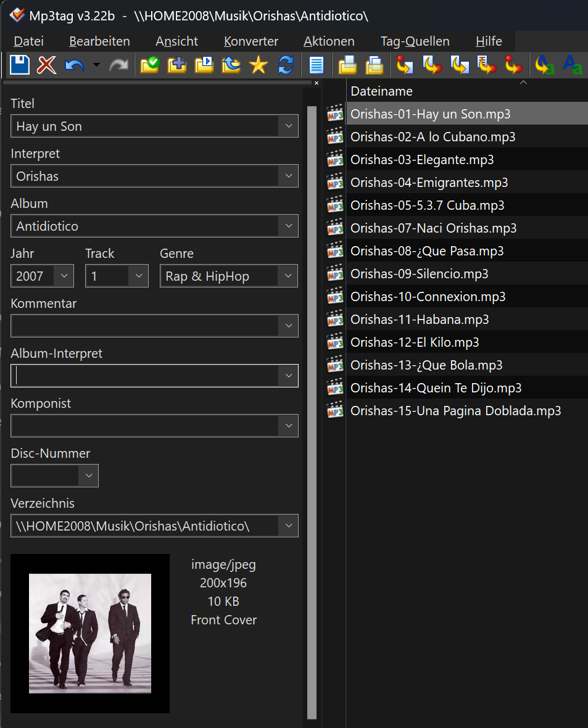Screen dimensions: 588x728
Task: Select file Orishas-10-Connexion.mp3
Action: 428,297
